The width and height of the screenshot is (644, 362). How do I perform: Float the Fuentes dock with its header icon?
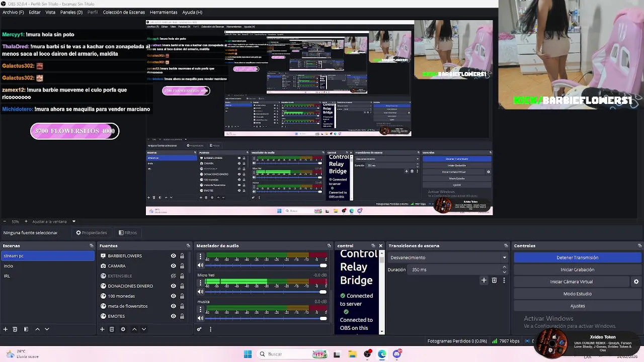[188, 245]
